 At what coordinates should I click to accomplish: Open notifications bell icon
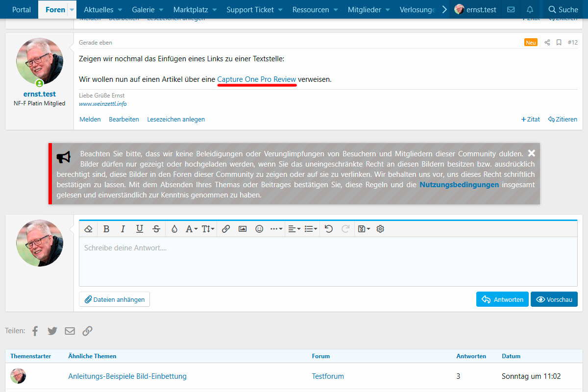(530, 9)
